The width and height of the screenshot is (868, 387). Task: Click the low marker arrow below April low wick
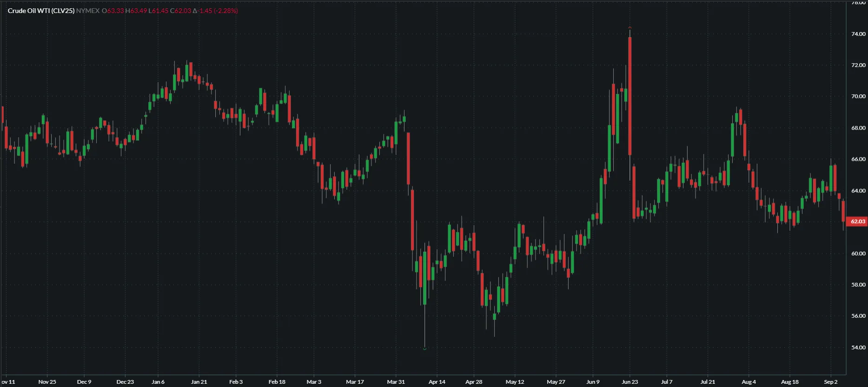pos(425,348)
